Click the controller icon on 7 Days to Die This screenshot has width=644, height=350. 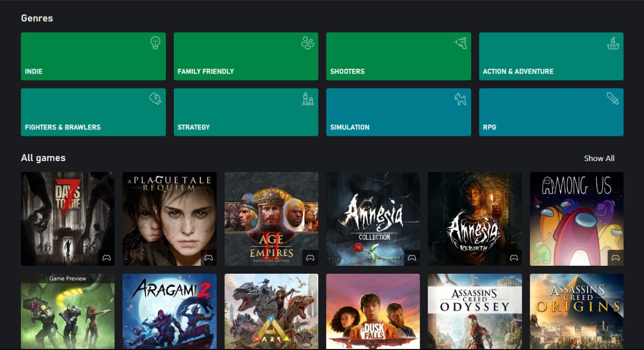[107, 257]
